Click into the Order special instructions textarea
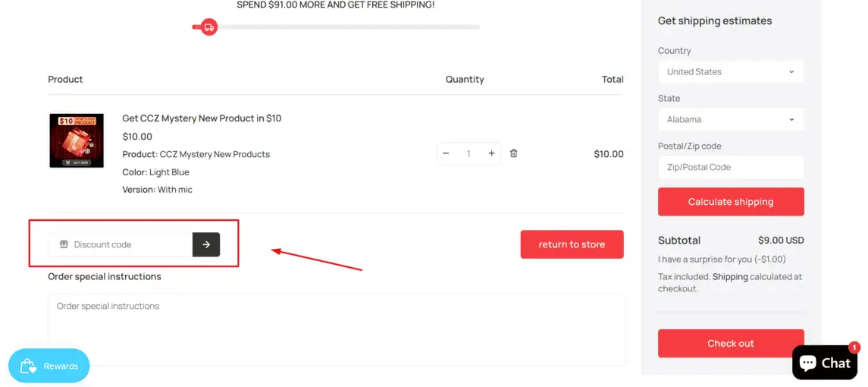The width and height of the screenshot is (868, 387). pos(336,329)
